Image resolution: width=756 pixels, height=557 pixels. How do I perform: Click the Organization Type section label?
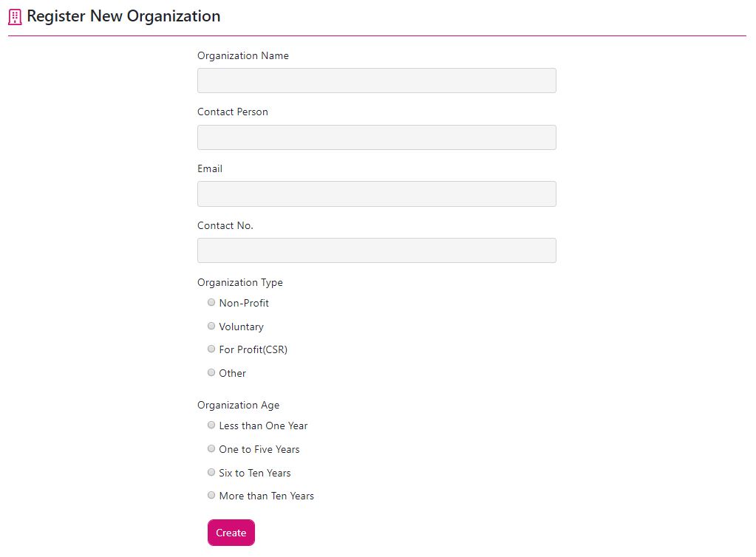click(x=239, y=282)
